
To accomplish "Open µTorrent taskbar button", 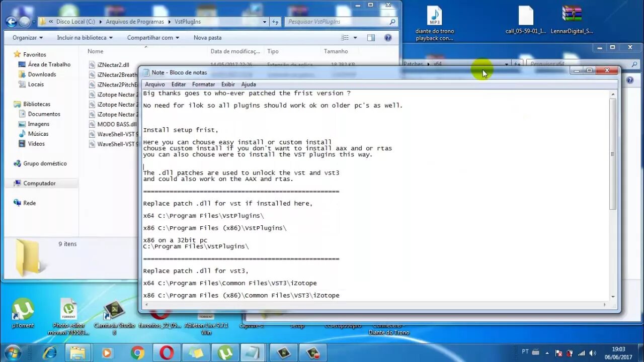I will pos(225,353).
